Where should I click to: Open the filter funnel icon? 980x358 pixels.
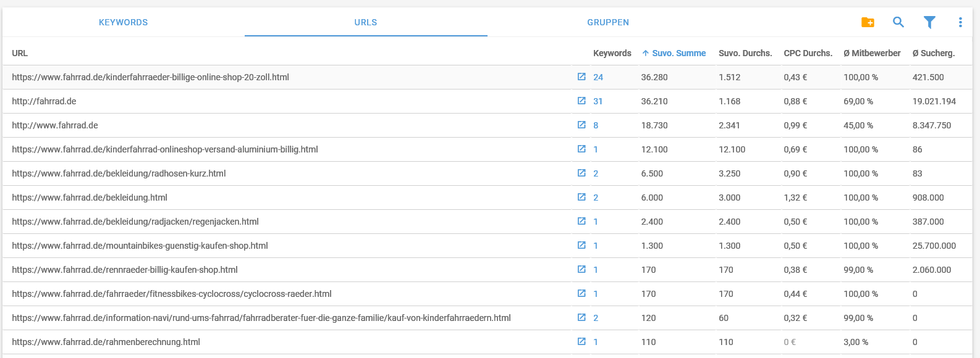pos(929,22)
